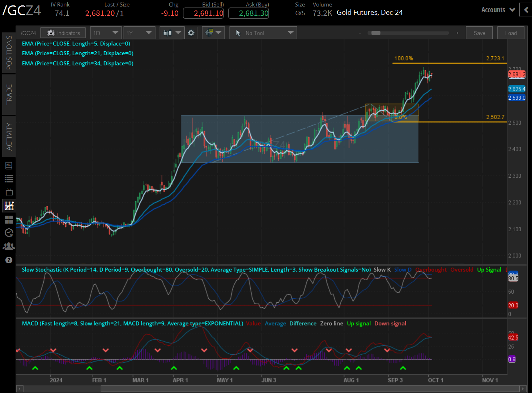Click the Load button
The width and height of the screenshot is (532, 393).
(511, 33)
